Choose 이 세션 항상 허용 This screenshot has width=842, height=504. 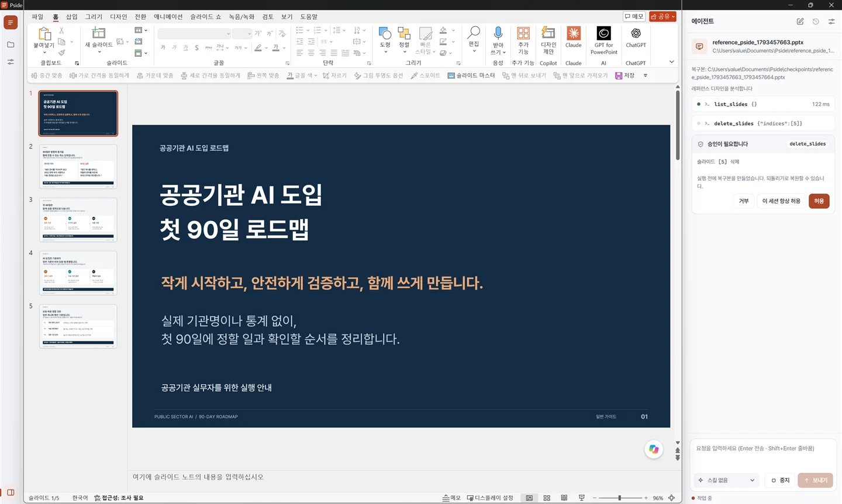781,201
